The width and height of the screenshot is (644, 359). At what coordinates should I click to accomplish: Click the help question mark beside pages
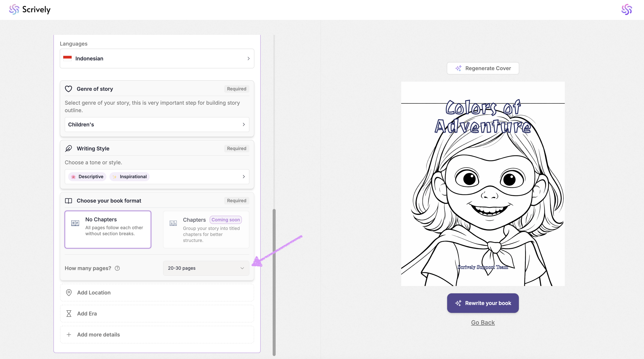click(117, 268)
